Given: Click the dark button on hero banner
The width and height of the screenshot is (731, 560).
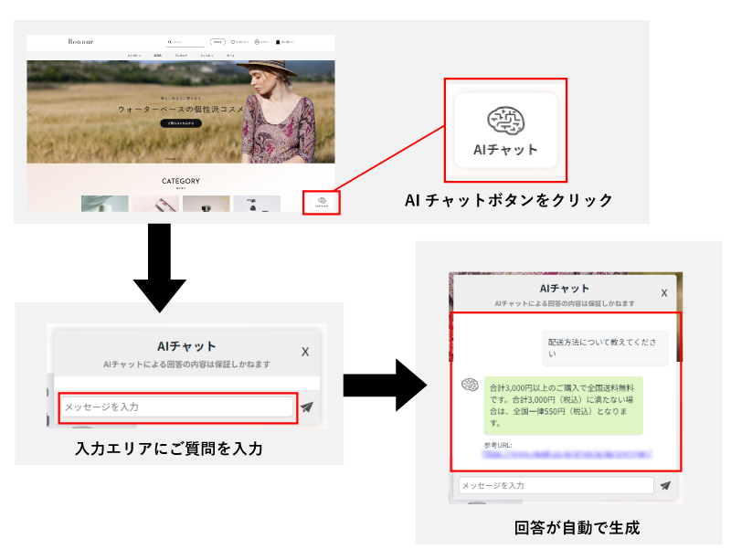Looking at the screenshot, I should (x=181, y=122).
